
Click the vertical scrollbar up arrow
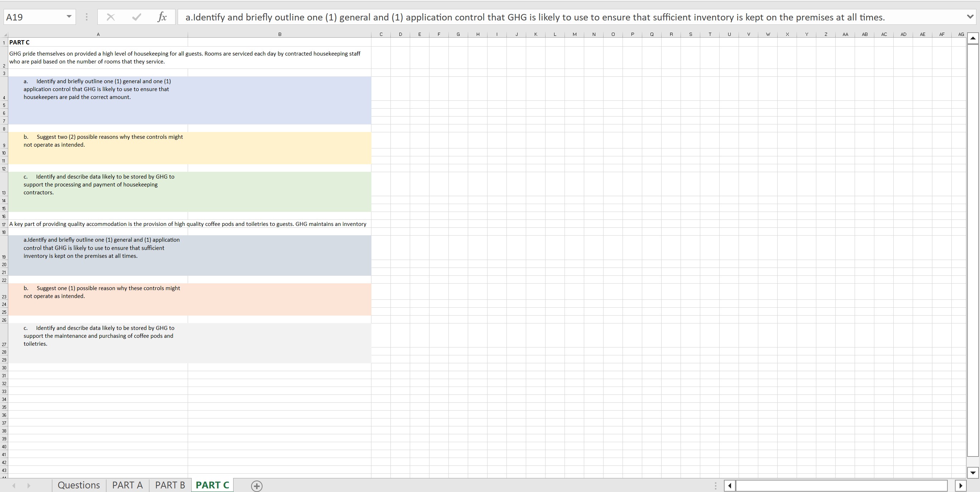[973, 38]
